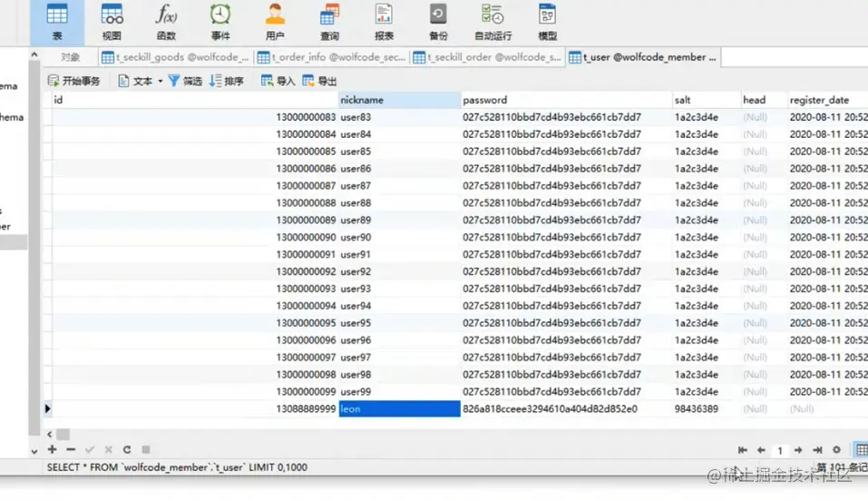Click sidebar scroll up arrow

34,54
